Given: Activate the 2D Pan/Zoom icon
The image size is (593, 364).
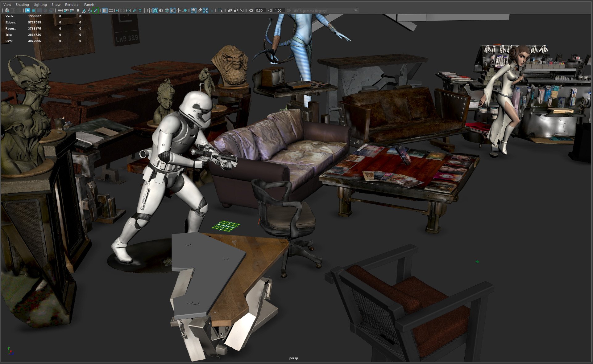Looking at the screenshot, I should (x=90, y=10).
